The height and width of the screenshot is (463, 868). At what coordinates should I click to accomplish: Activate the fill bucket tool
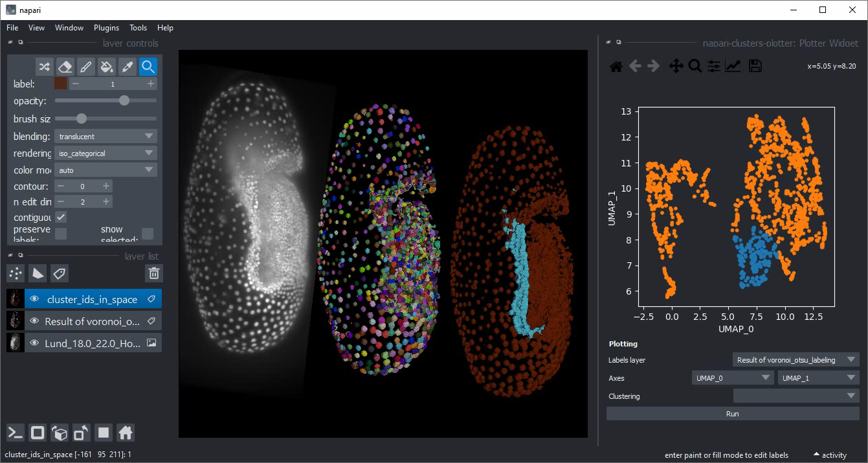click(x=107, y=67)
